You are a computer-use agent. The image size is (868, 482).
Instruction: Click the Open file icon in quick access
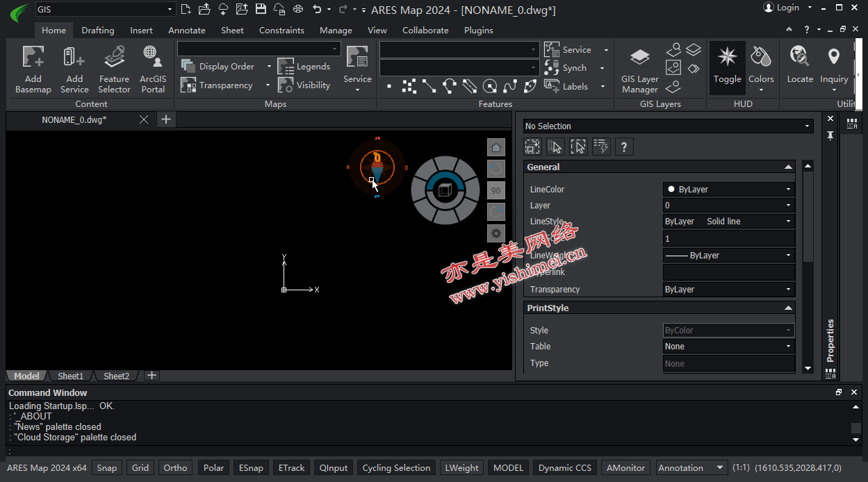(x=204, y=9)
